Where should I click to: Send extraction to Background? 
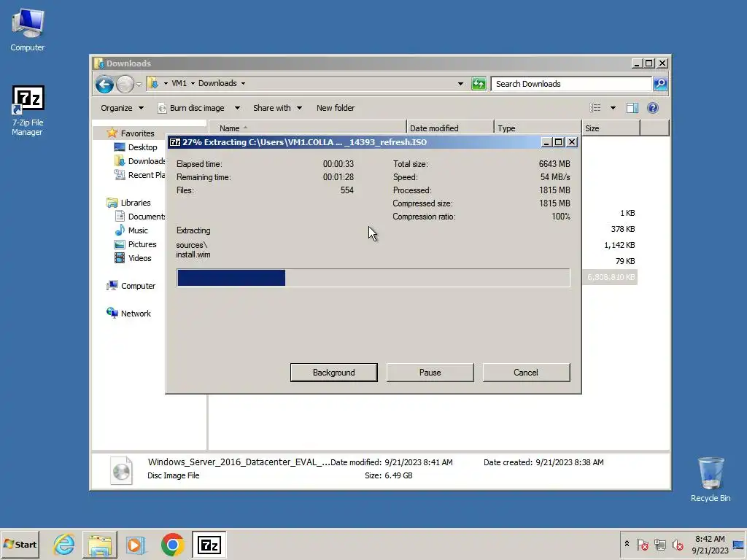(x=334, y=373)
